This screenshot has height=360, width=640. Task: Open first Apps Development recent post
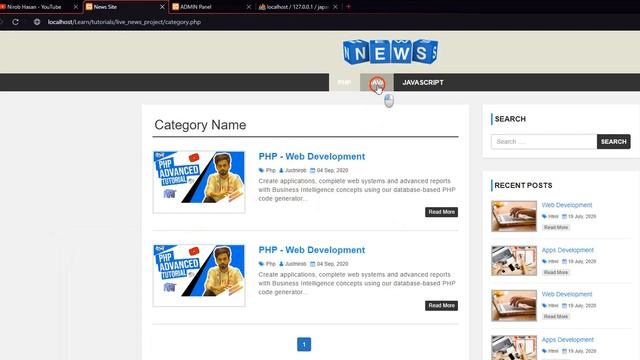pyautogui.click(x=567, y=250)
